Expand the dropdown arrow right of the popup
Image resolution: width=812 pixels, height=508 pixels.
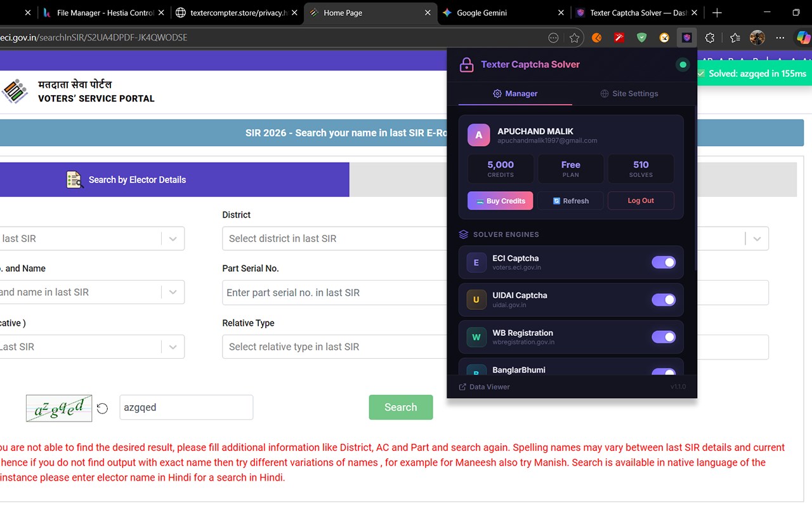click(757, 239)
